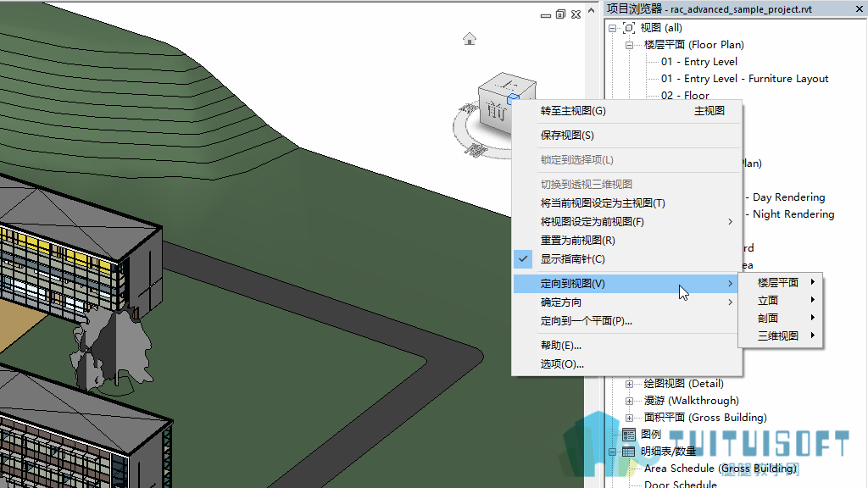Image resolution: width=868 pixels, height=488 pixels.
Task: Open the 立面 submenu arrow
Action: click(813, 300)
